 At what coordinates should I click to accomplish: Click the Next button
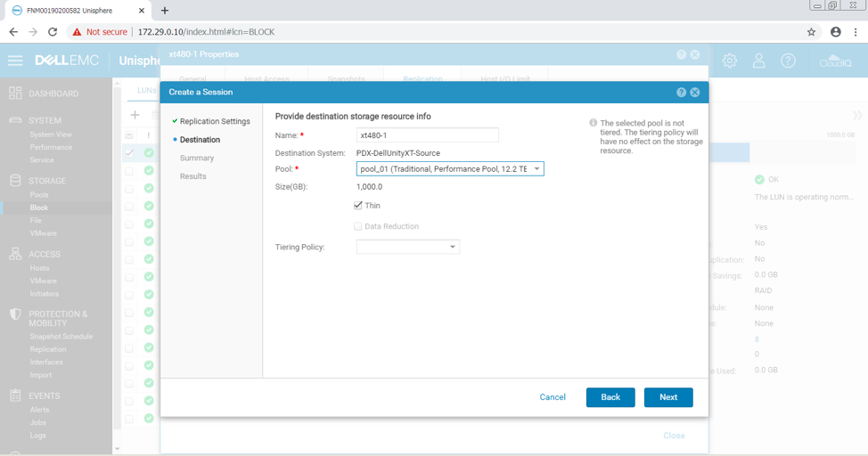coord(667,397)
